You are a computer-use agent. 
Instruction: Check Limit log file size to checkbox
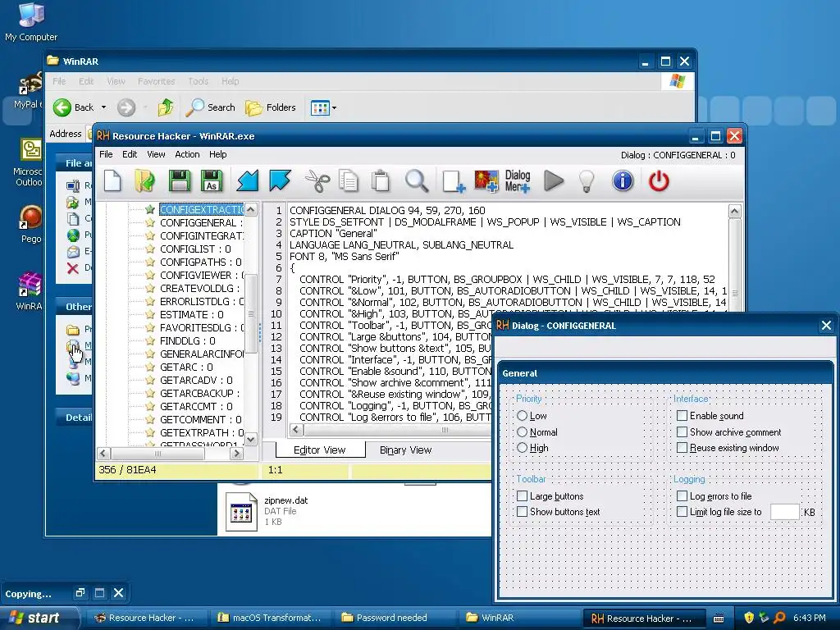(x=682, y=512)
